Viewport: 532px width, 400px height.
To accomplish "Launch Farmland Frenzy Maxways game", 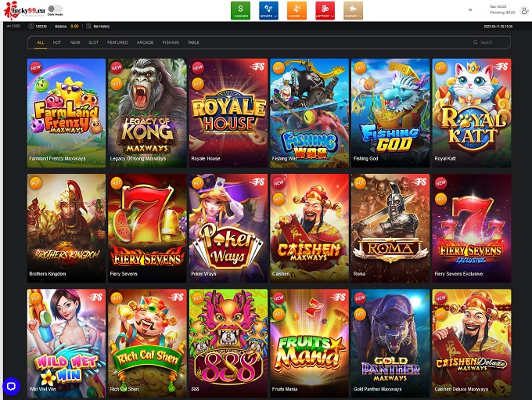I will pos(66,113).
